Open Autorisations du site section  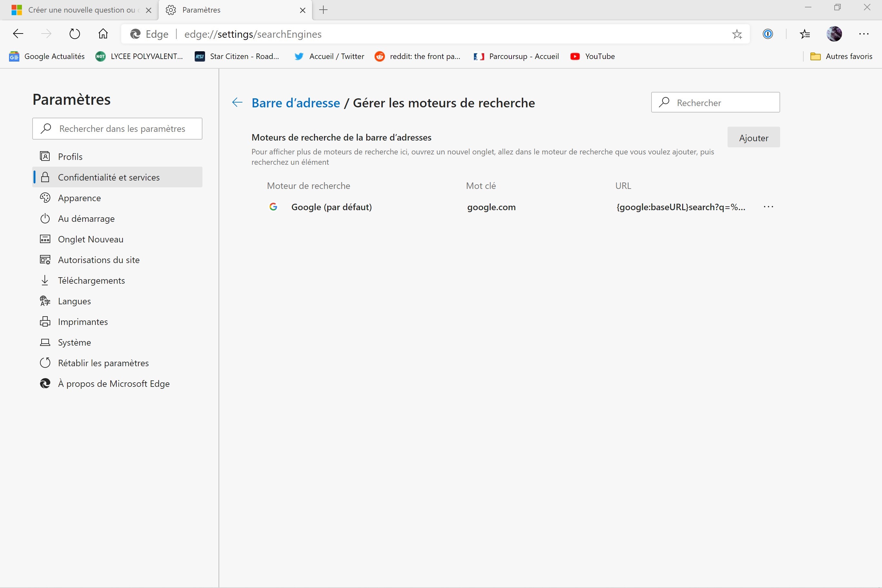117,260
